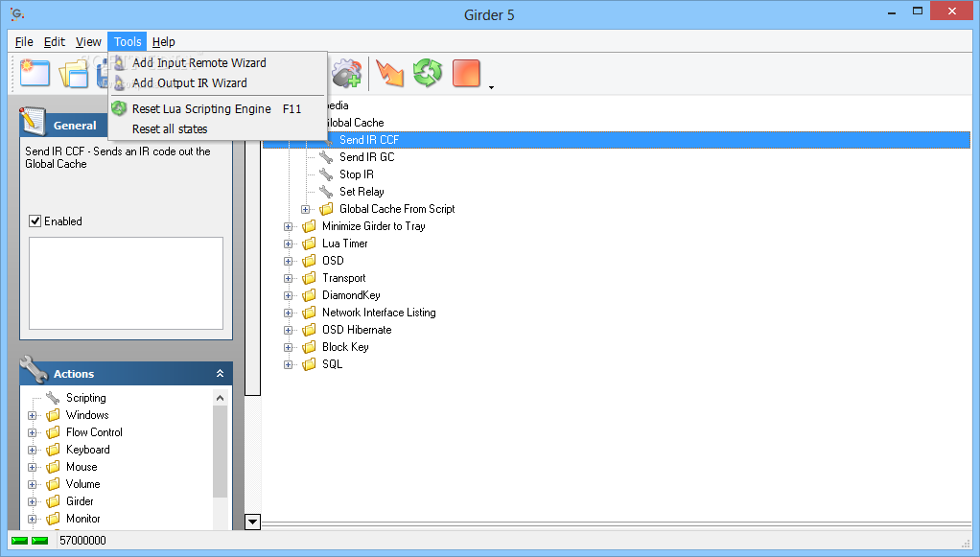Expand the Windows actions folder
This screenshot has height=557, width=980.
click(32, 415)
